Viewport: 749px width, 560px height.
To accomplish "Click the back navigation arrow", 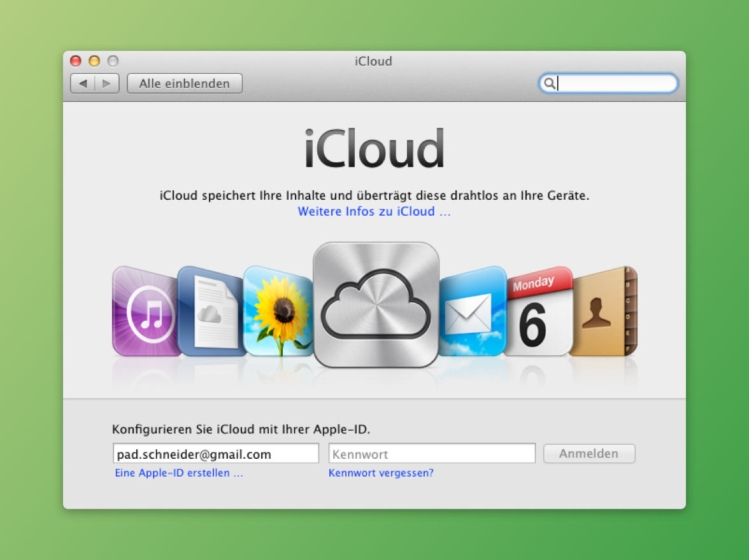I will tap(83, 83).
